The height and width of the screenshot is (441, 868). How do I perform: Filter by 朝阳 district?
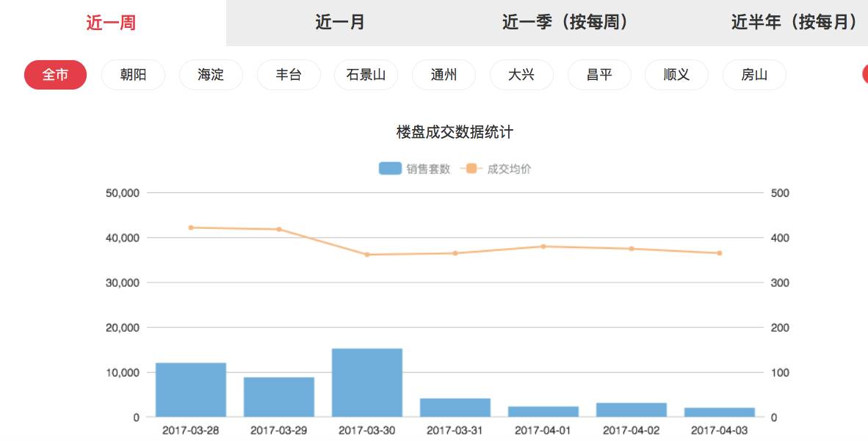133,75
